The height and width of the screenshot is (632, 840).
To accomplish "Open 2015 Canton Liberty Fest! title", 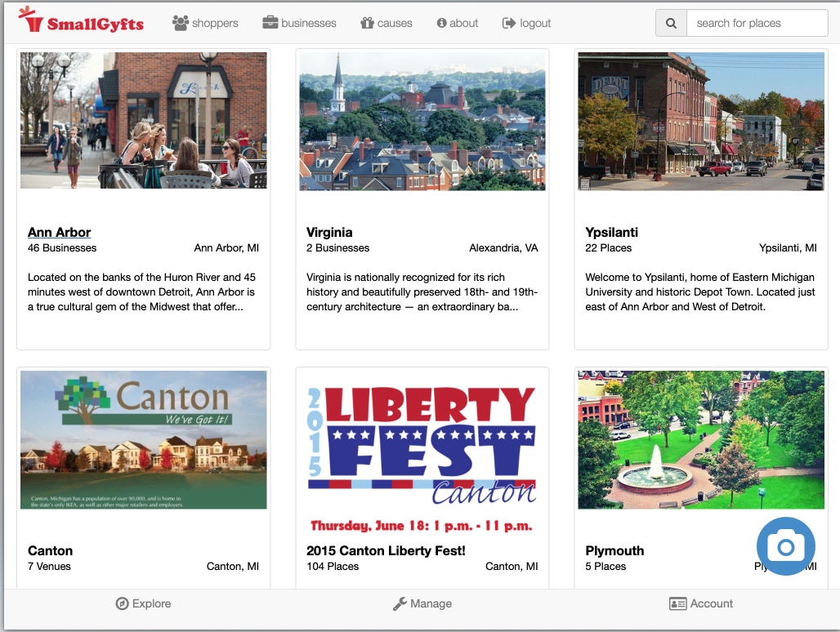I will coord(386,550).
